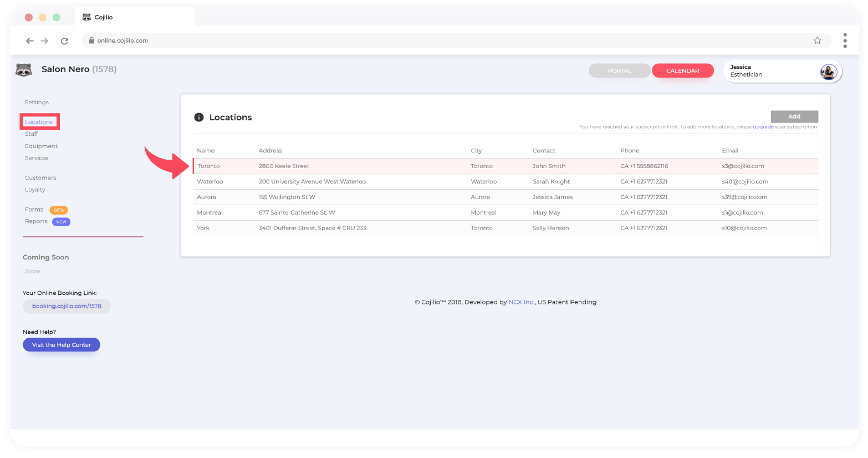Open Forms section marked BETA
The image size is (868, 458).
coord(34,210)
